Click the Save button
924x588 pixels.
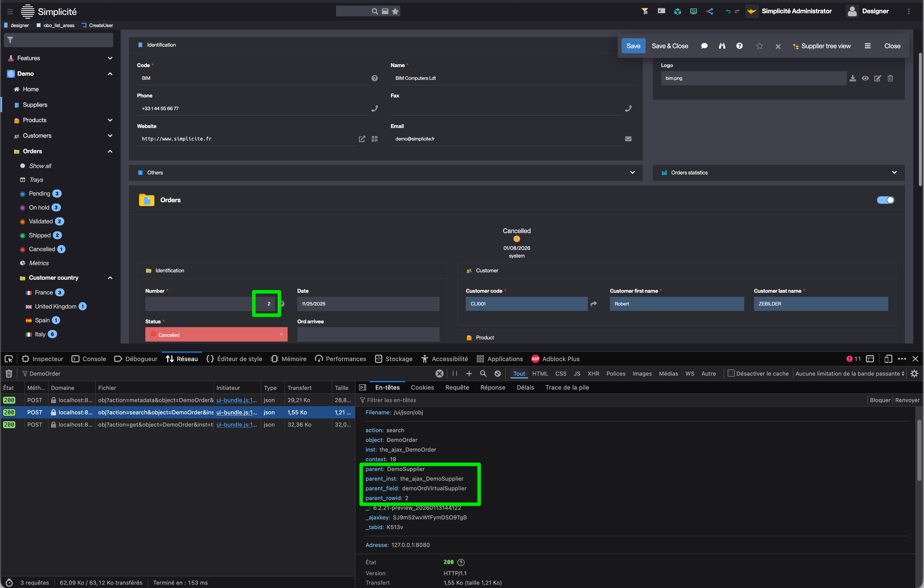[x=633, y=46]
